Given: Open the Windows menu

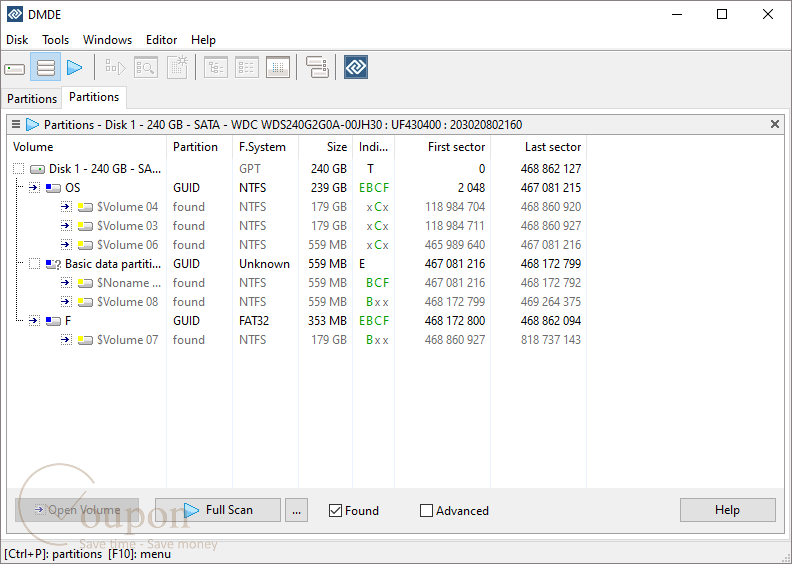Looking at the screenshot, I should point(108,39).
